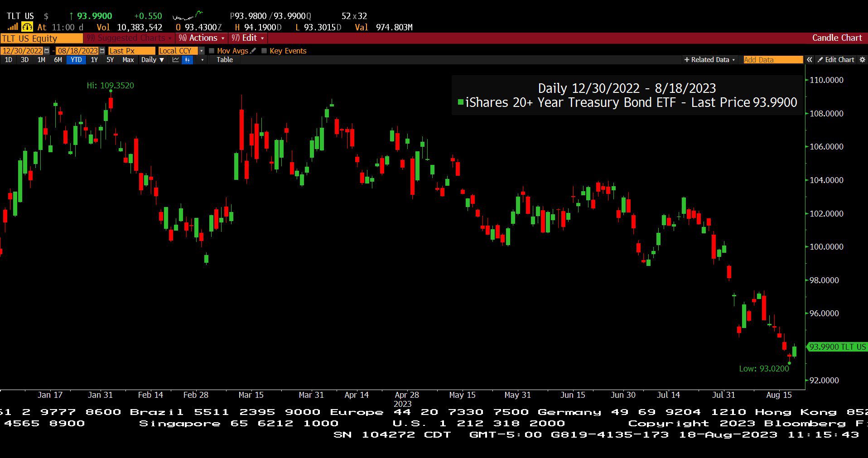Click the Val 974.803M value

(x=384, y=27)
